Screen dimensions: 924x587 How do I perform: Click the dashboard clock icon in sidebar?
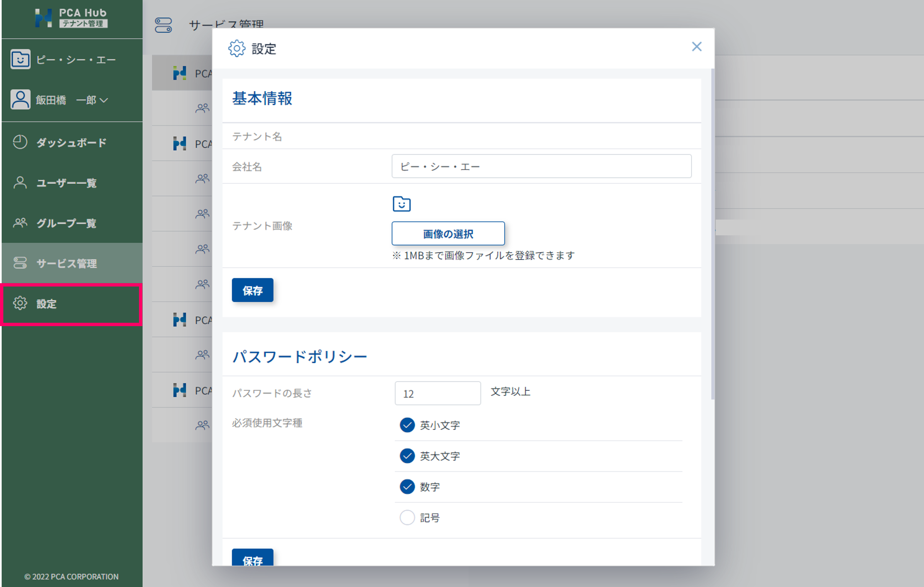pyautogui.click(x=20, y=142)
